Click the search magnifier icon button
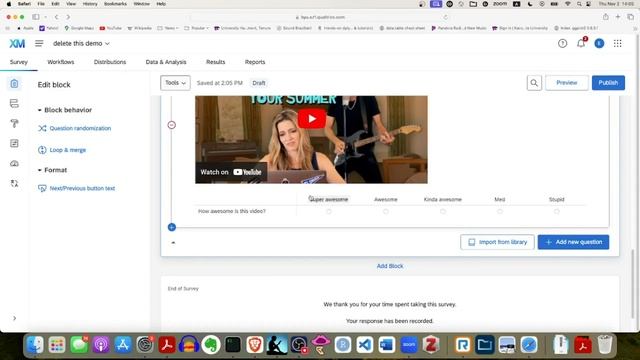 click(x=534, y=83)
